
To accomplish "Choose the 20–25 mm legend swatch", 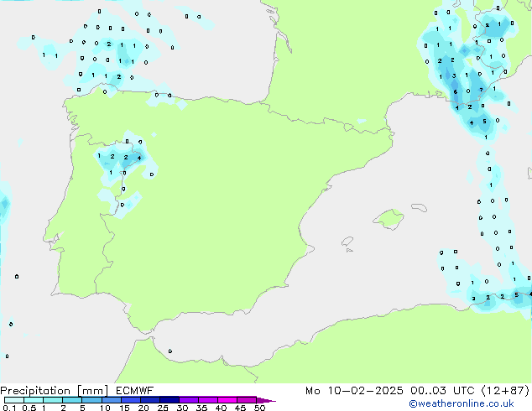I will [x=150, y=400].
